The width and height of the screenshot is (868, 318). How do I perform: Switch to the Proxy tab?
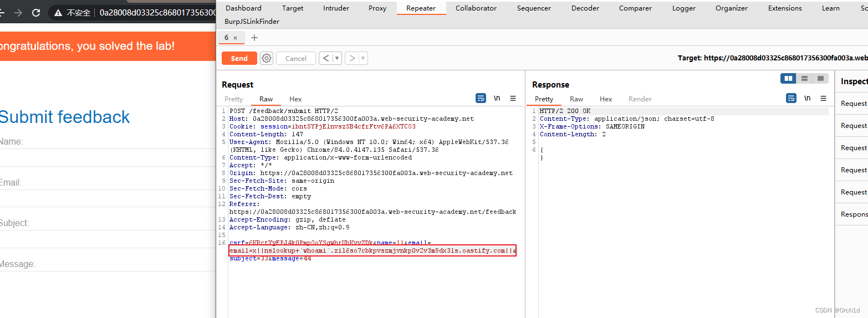[x=377, y=8]
